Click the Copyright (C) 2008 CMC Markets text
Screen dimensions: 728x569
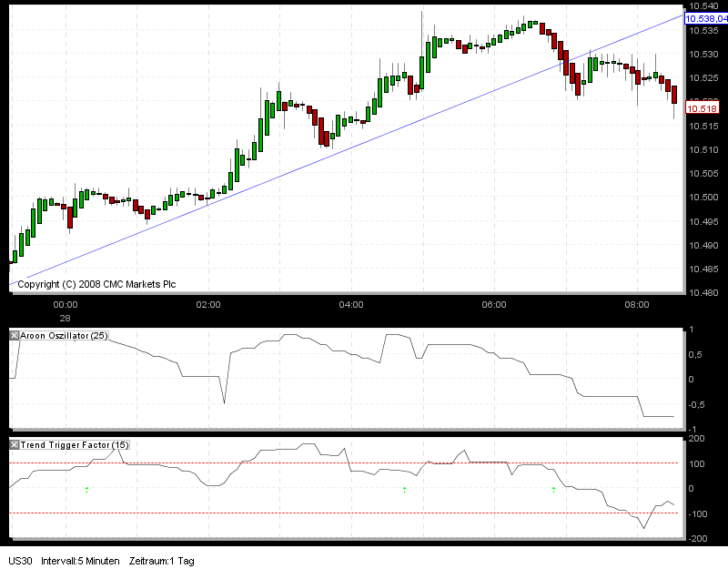tap(96, 284)
